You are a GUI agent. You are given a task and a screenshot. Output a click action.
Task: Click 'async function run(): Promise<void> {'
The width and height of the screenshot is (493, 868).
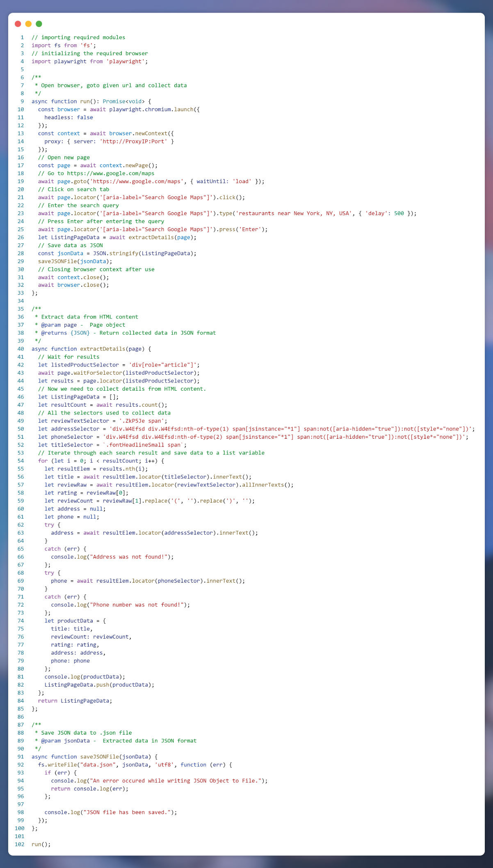[x=91, y=101]
